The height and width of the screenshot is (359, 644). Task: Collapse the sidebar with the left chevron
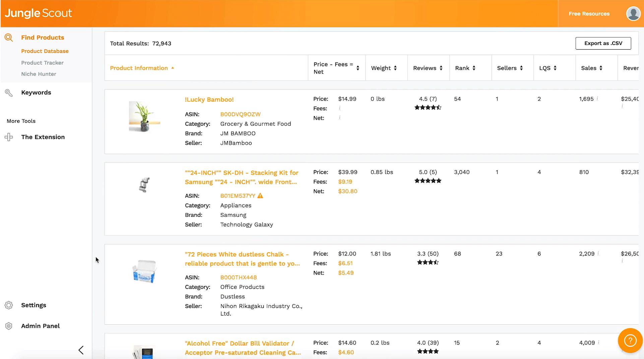point(81,350)
